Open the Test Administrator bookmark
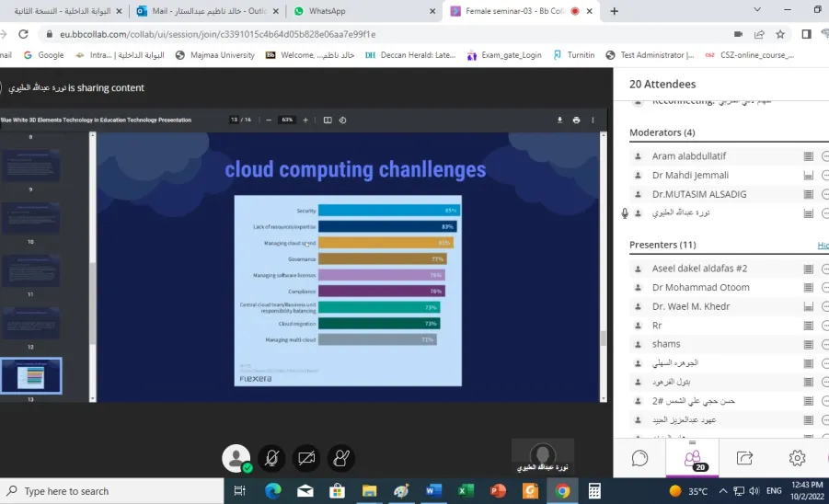The height and width of the screenshot is (504, 829). coord(650,55)
